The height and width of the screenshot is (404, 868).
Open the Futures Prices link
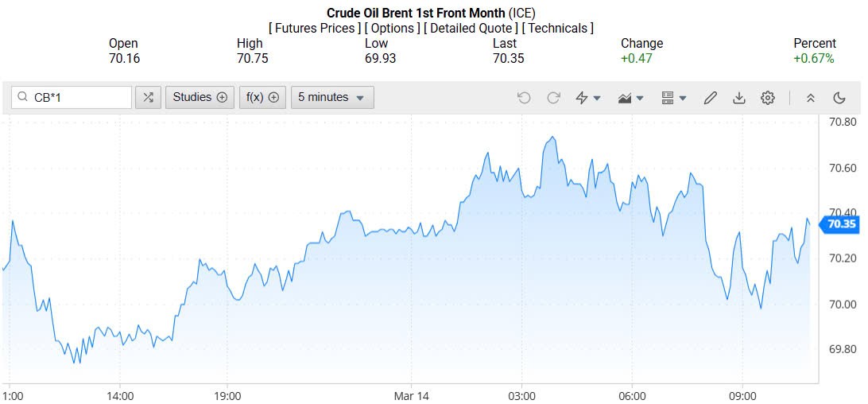tap(314, 28)
